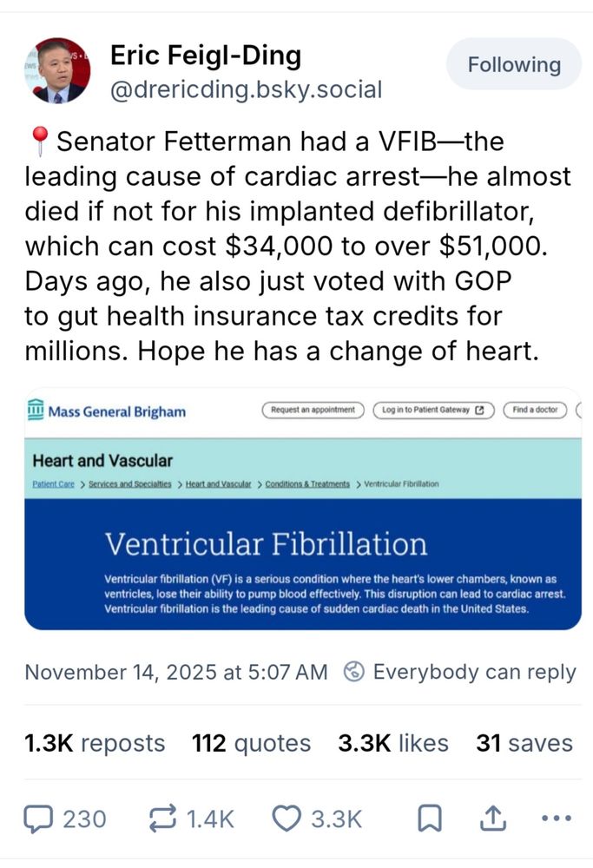
Task: Click the Request an appointment button
Action: [x=313, y=411]
